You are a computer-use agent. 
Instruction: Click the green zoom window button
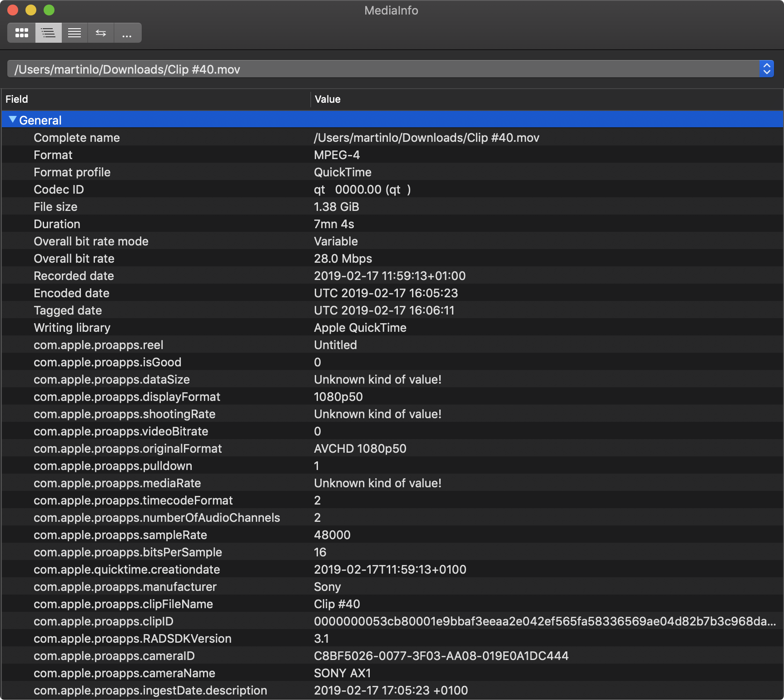click(x=49, y=10)
